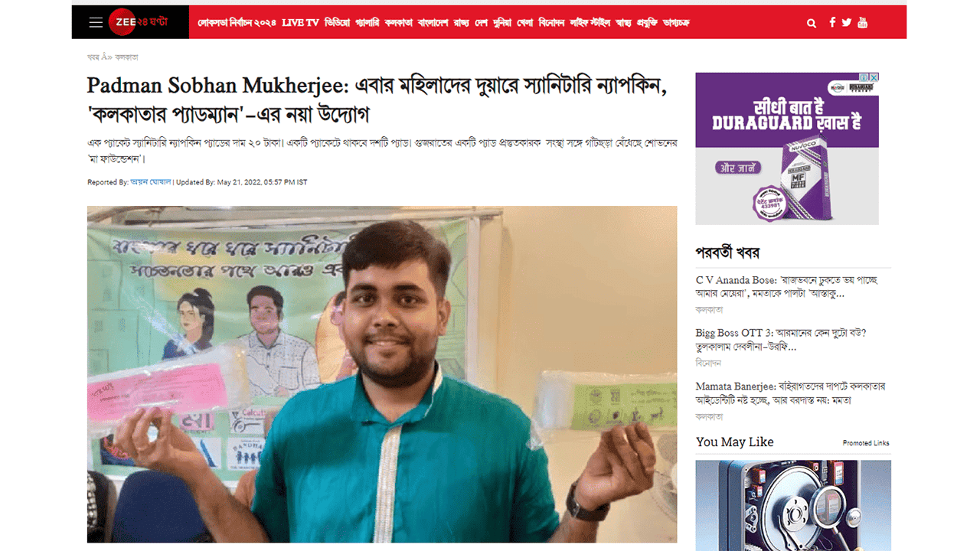
Task: Click the Zee 24 Ghanta logo
Action: [x=138, y=22]
